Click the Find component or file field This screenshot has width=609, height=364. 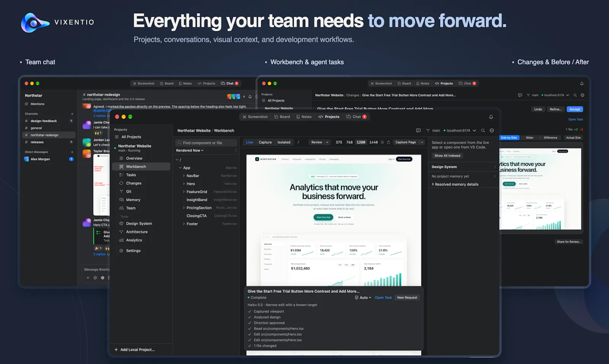click(x=207, y=143)
